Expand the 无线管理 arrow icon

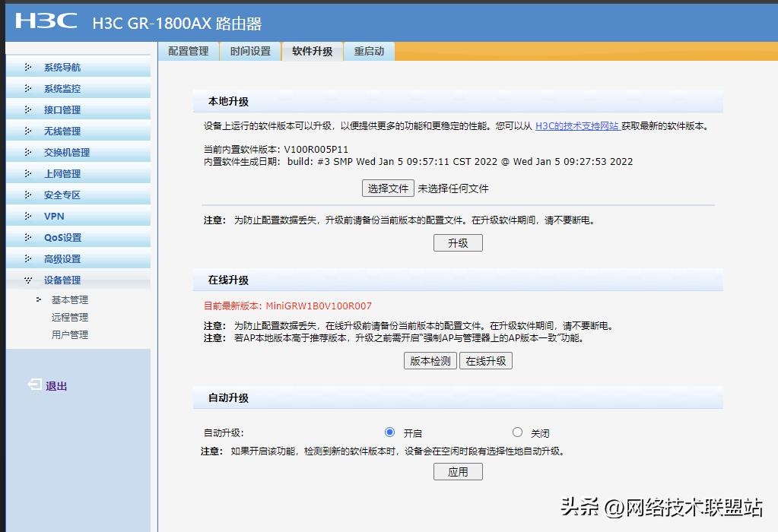(x=28, y=131)
